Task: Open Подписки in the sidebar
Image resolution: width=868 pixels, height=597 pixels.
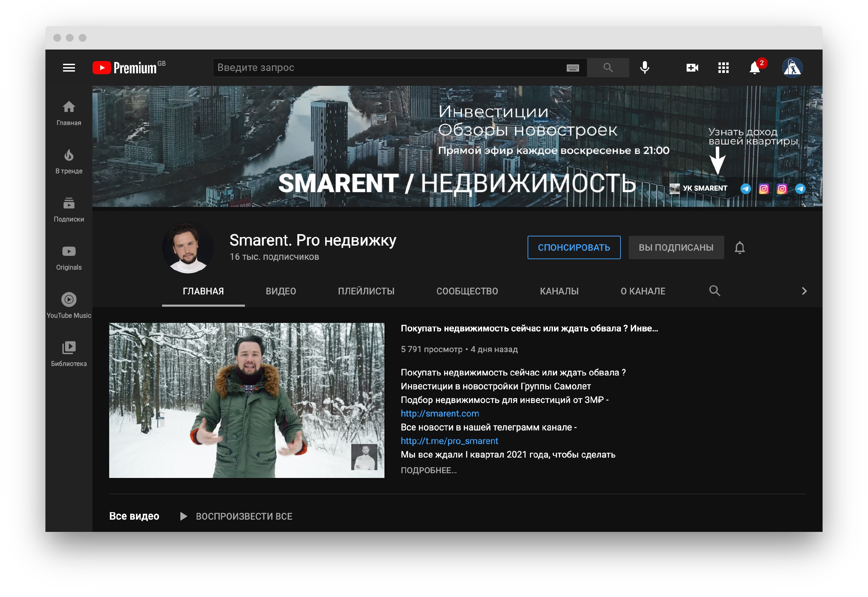Action: [x=69, y=210]
